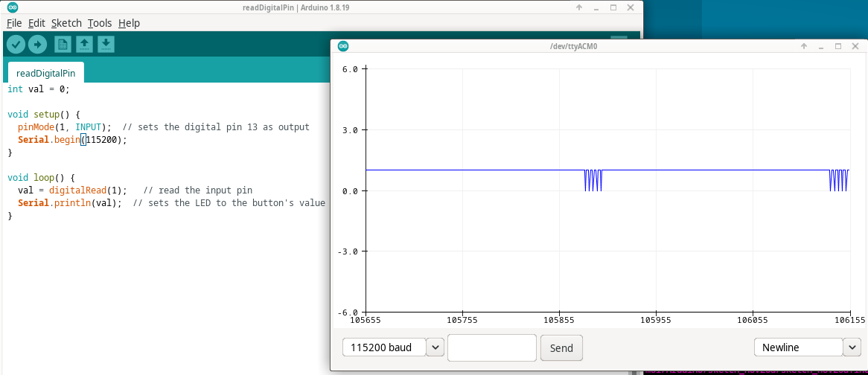This screenshot has height=375, width=868.
Task: Click Arduino logo in /dev/ttyACM0 plotter title bar
Action: click(342, 46)
